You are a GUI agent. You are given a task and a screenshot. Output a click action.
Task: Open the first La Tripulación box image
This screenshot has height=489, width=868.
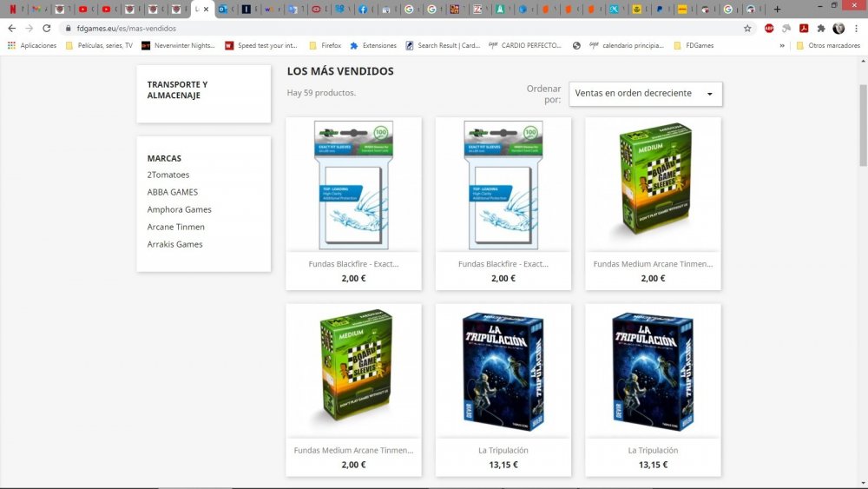click(503, 372)
